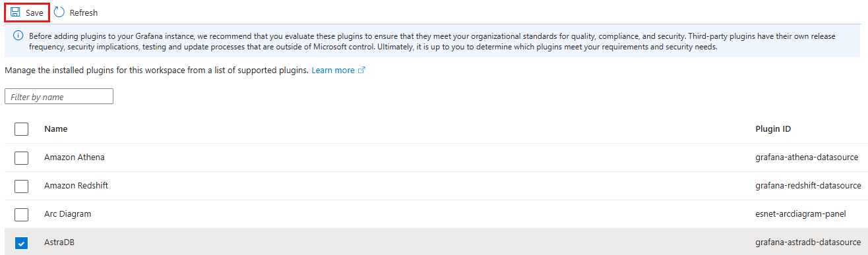Click the Filter by name field

point(59,97)
